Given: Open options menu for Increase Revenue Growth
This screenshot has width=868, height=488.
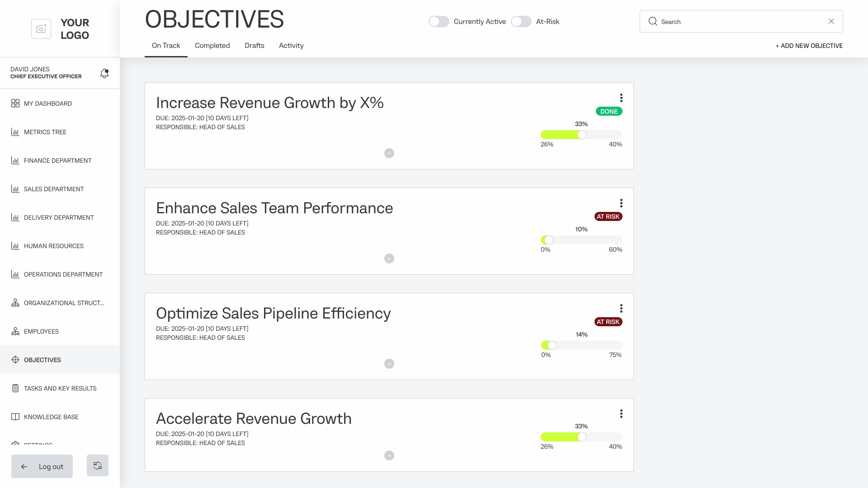Looking at the screenshot, I should tap(621, 98).
